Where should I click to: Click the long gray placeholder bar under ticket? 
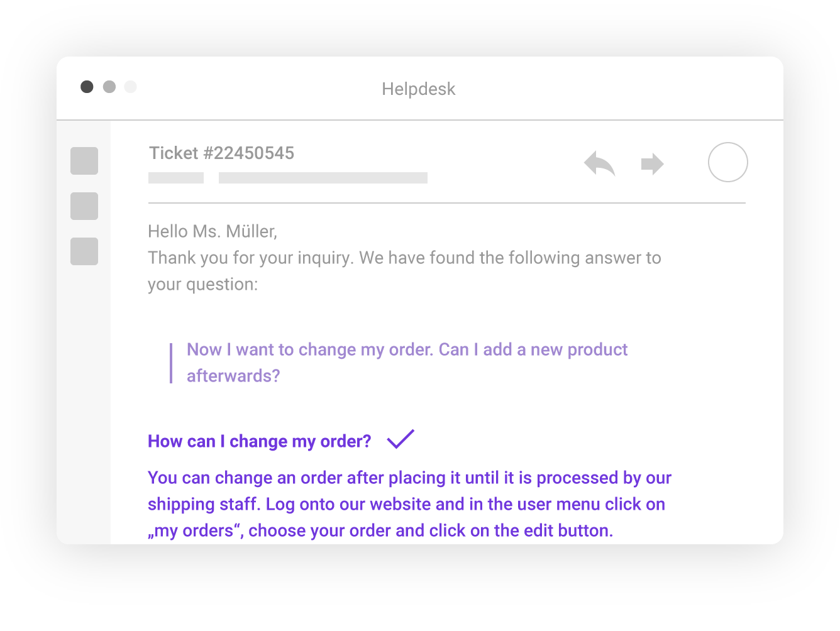(323, 178)
